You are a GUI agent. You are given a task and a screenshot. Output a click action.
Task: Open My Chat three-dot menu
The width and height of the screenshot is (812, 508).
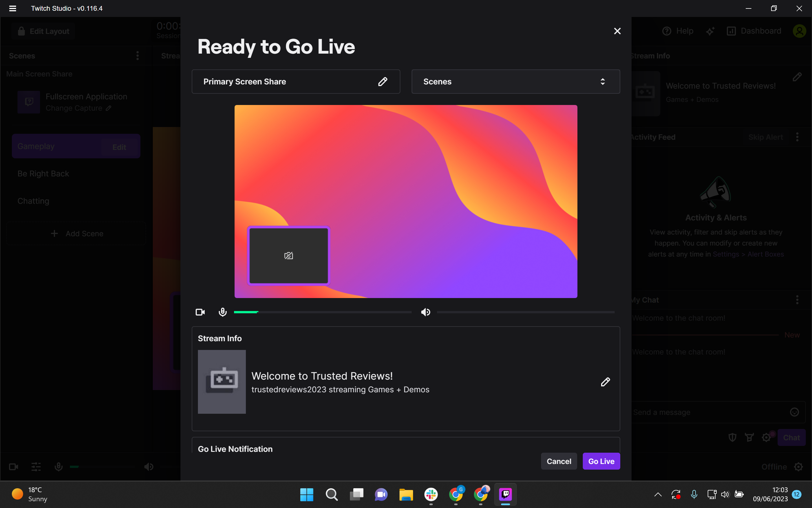[x=797, y=300]
